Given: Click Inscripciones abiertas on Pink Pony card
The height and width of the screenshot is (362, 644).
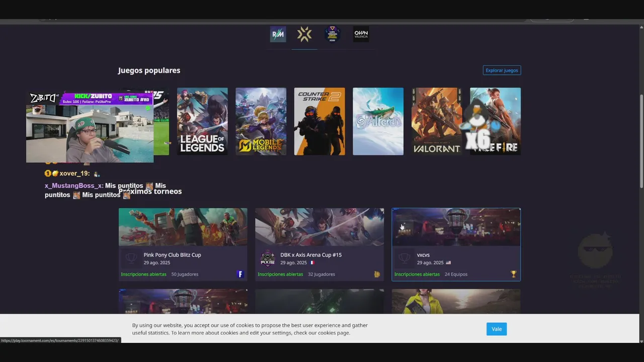Looking at the screenshot, I should click(x=143, y=274).
